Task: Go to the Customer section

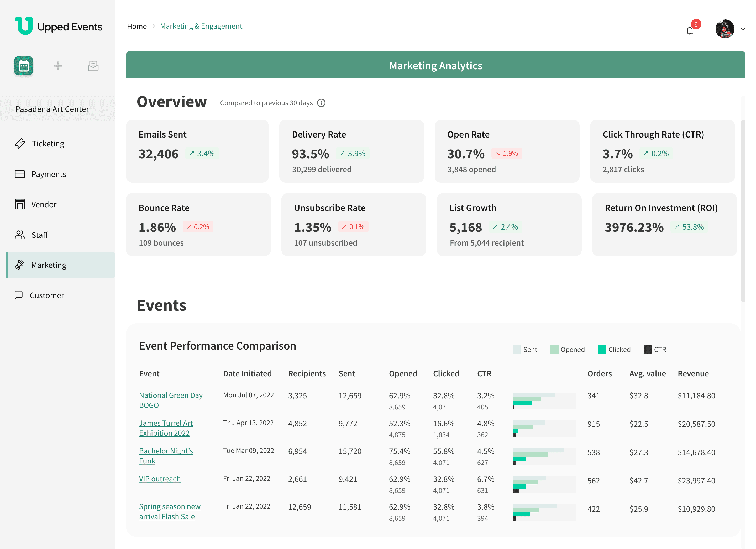Action: tap(47, 295)
